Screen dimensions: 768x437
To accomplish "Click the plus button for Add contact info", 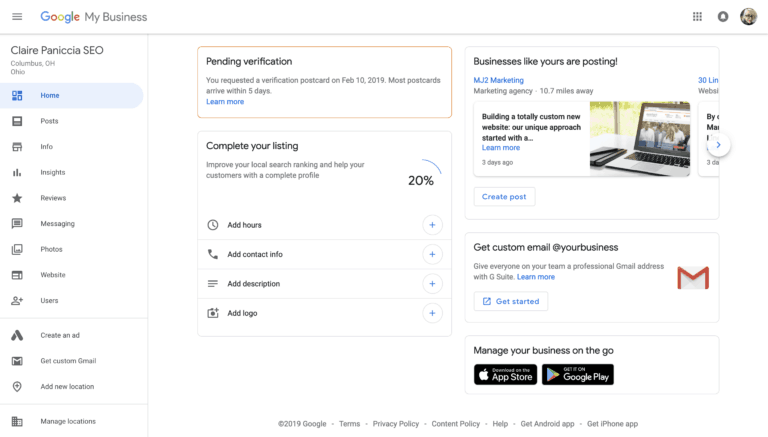I will [x=432, y=254].
